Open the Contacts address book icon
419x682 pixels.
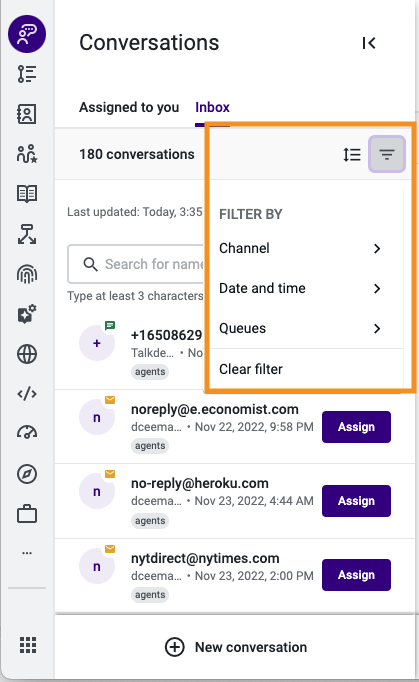[27, 114]
